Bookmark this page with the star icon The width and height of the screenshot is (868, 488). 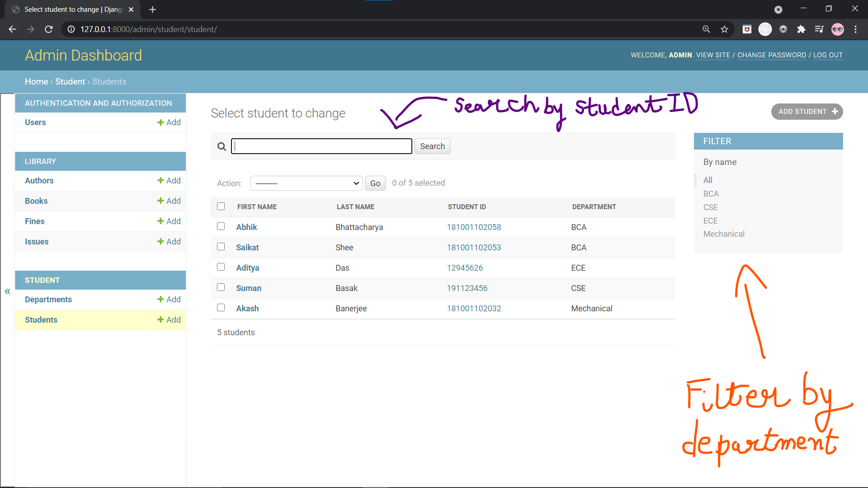pos(724,29)
